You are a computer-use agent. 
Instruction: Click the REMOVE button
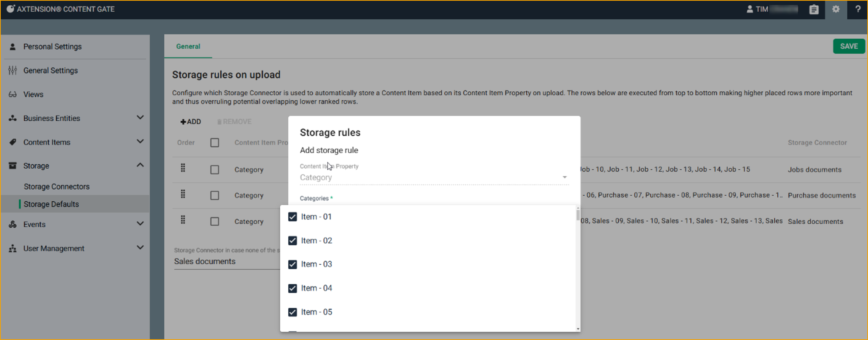point(234,122)
